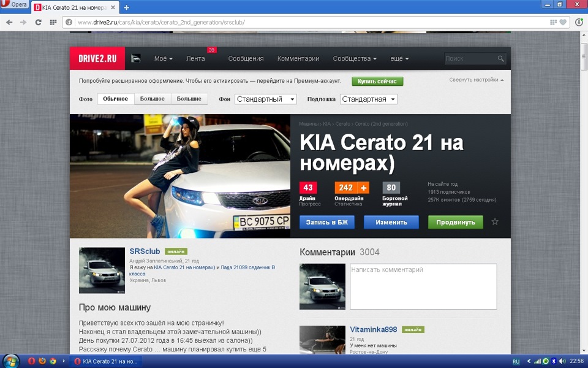
Task: Click the heart bookmark icon in the address bar
Action: (x=563, y=22)
